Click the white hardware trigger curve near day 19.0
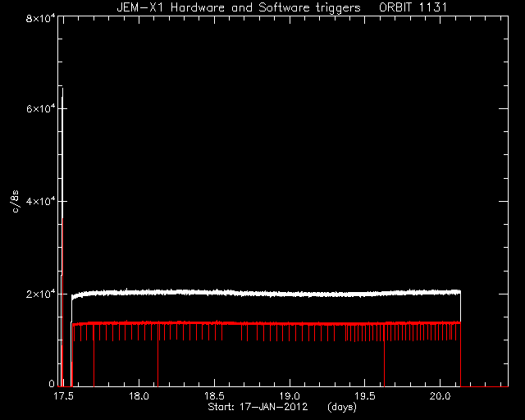Screen dimensions: 525x420 coord(290,294)
